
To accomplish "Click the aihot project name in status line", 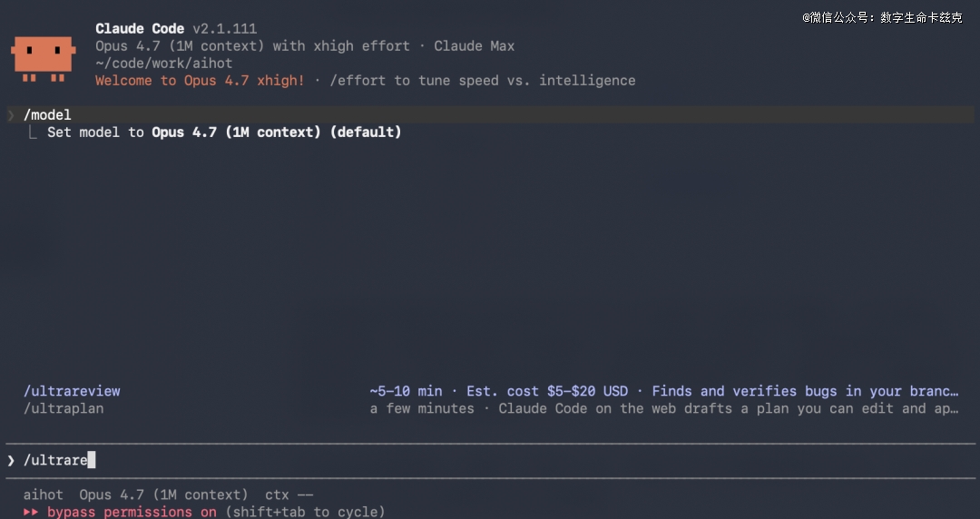I will pos(43,495).
